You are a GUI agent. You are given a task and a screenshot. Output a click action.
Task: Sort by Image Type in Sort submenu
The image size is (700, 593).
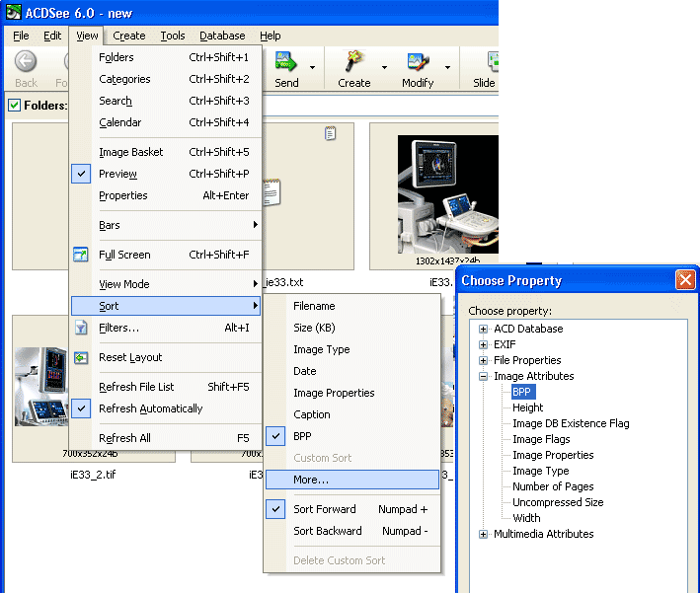point(352,349)
